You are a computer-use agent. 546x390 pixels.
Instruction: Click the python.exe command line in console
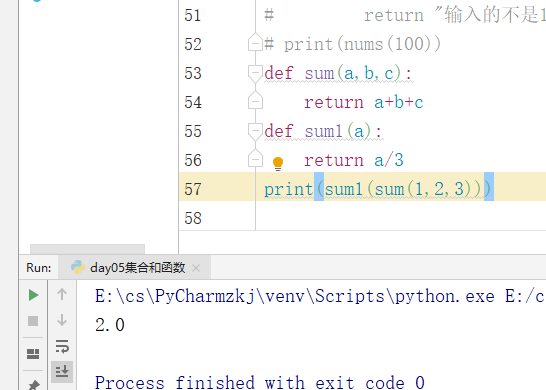[319, 296]
